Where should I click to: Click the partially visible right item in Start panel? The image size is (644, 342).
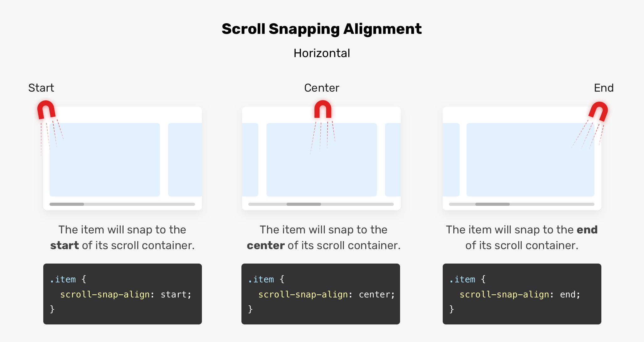[185, 160]
